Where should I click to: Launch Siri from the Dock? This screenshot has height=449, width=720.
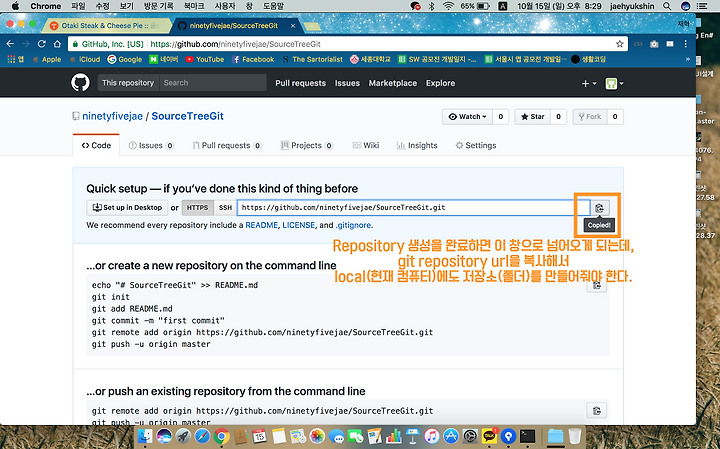coord(164,436)
